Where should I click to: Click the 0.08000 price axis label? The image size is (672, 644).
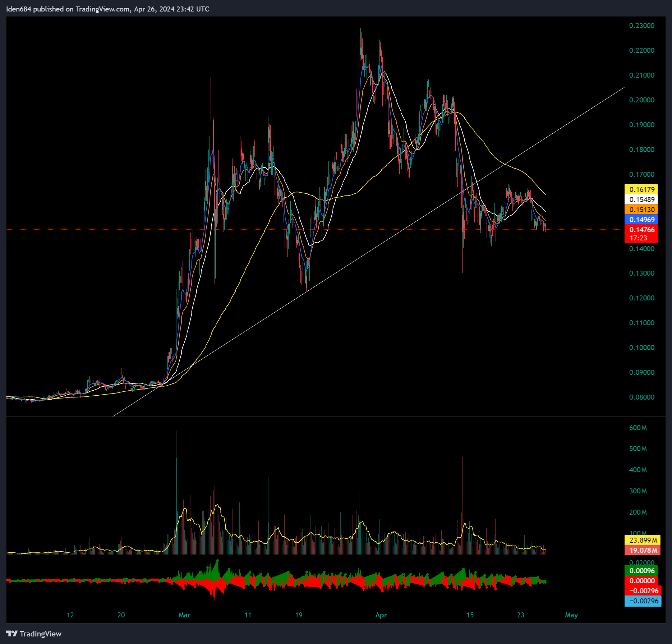pyautogui.click(x=641, y=397)
